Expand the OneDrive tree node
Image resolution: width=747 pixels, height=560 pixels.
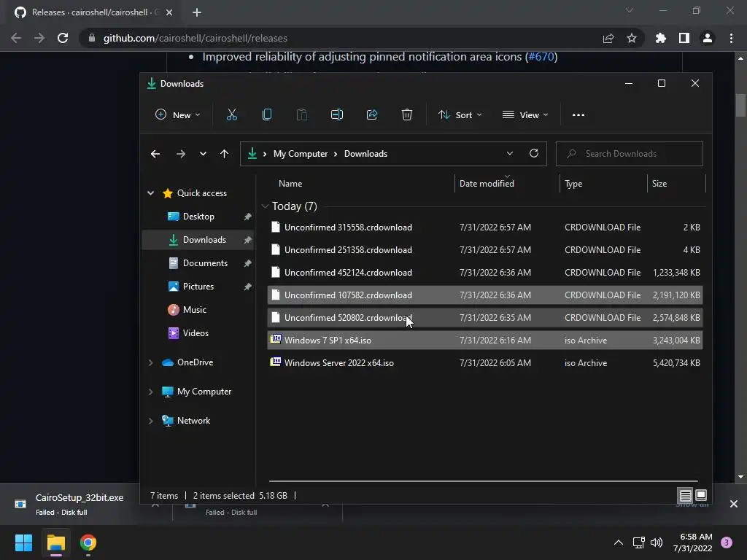coord(150,362)
